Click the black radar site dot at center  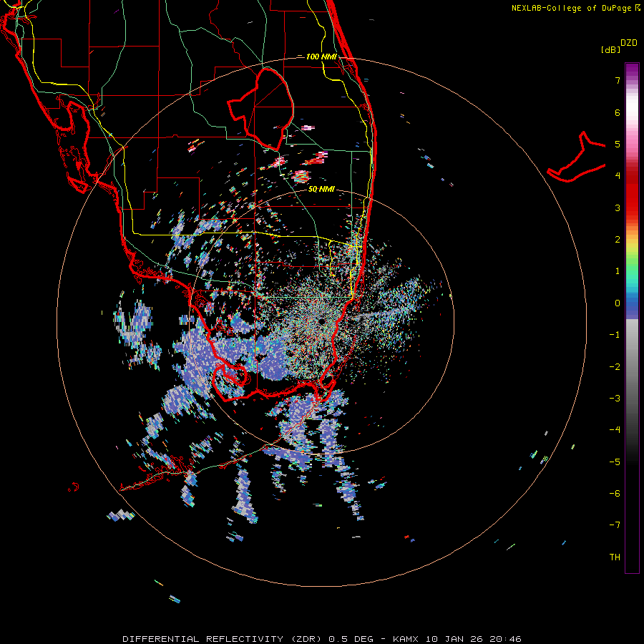321,321
